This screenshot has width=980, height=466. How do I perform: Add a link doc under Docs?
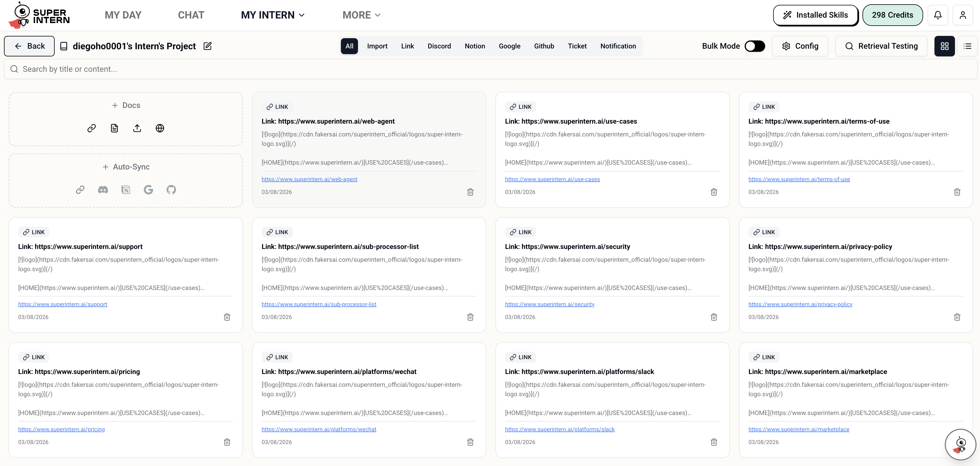[x=91, y=128]
